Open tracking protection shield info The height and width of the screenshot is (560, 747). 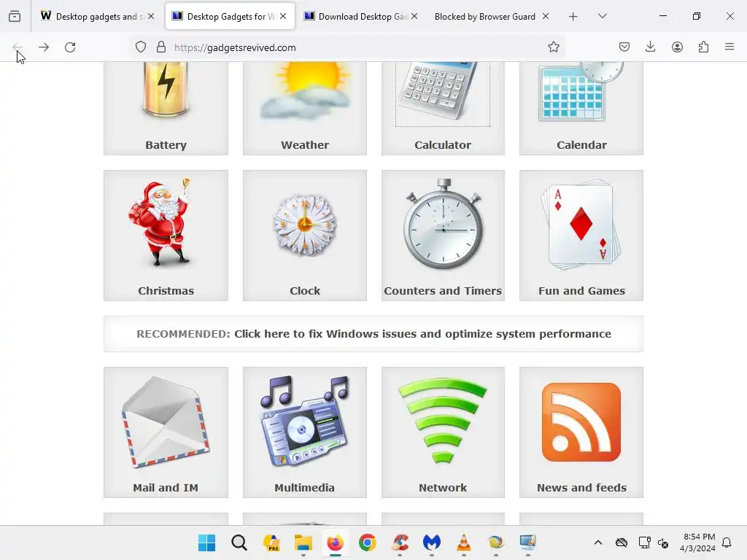click(x=141, y=47)
